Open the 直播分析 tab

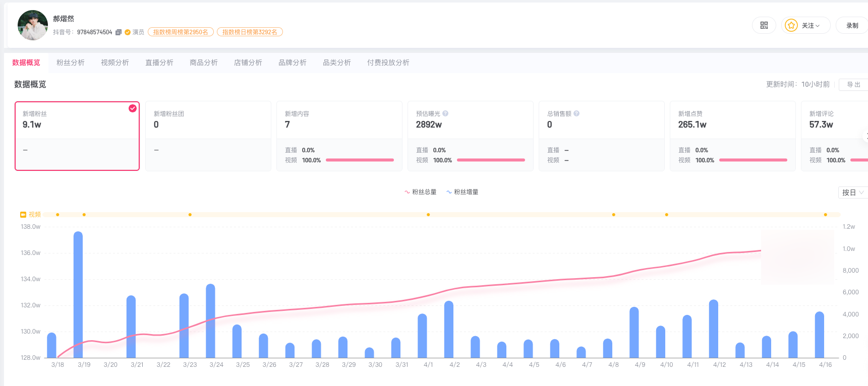click(x=159, y=62)
